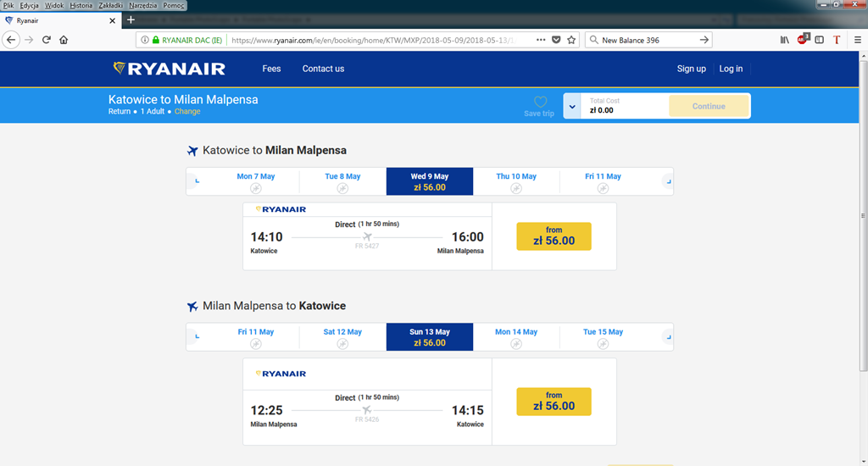The height and width of the screenshot is (466, 868).
Task: Expand Total Cost dropdown chevron
Action: (x=572, y=106)
